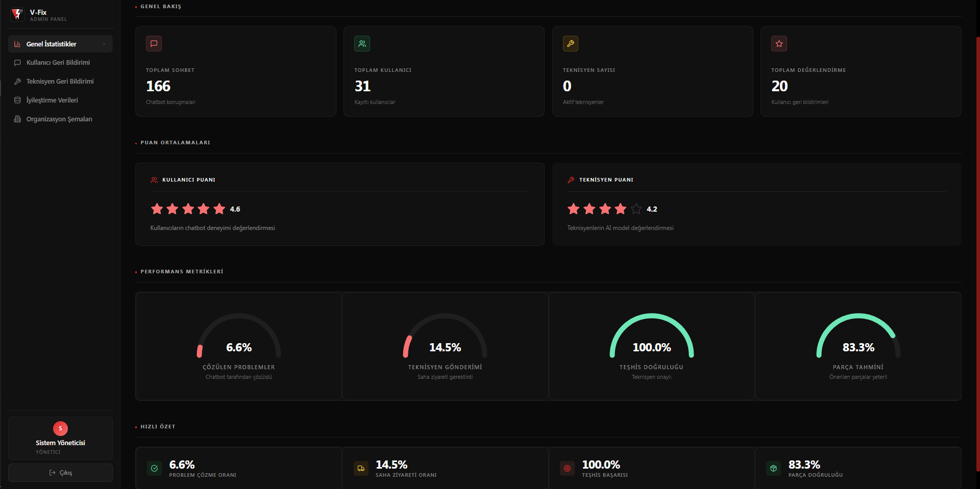This screenshot has width=980, height=489.
Task: Click the Çözülen Problemler 6.6% gauge
Action: 239,337
